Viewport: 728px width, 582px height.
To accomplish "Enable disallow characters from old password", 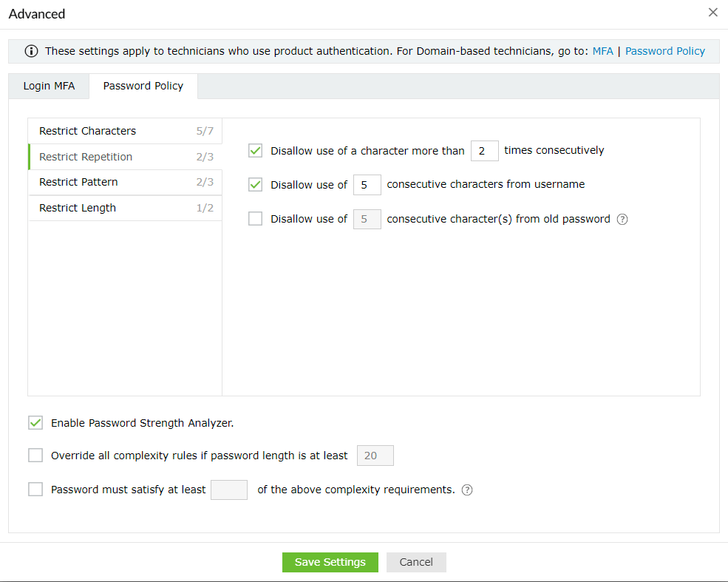I will click(256, 219).
